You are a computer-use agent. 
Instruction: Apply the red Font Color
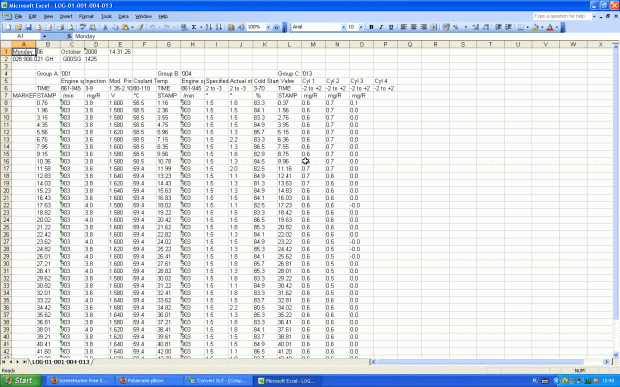(x=550, y=27)
